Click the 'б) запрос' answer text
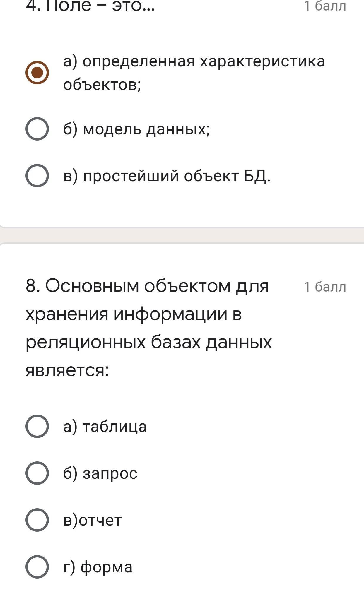Image resolution: width=364 pixels, height=599 pixels. [x=100, y=473]
